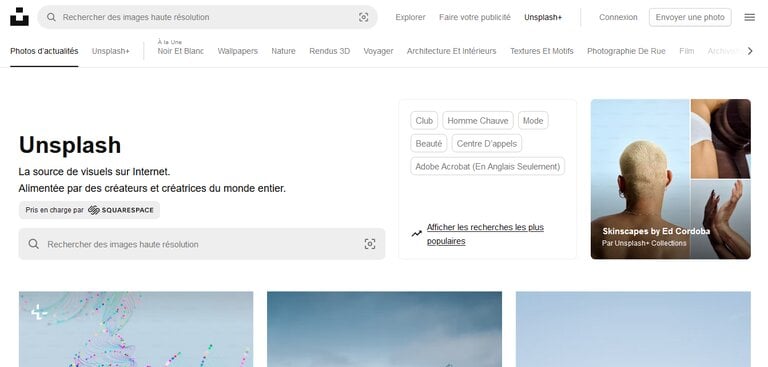768x367 pixels.
Task: Click the Par Unsplash+ Collections text
Action: (644, 243)
